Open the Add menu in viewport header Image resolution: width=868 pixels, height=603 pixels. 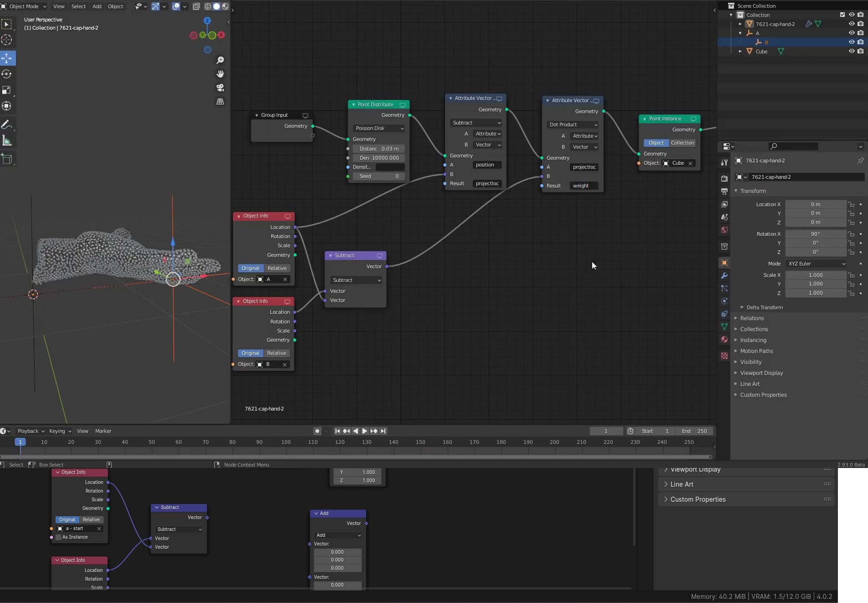pos(97,6)
